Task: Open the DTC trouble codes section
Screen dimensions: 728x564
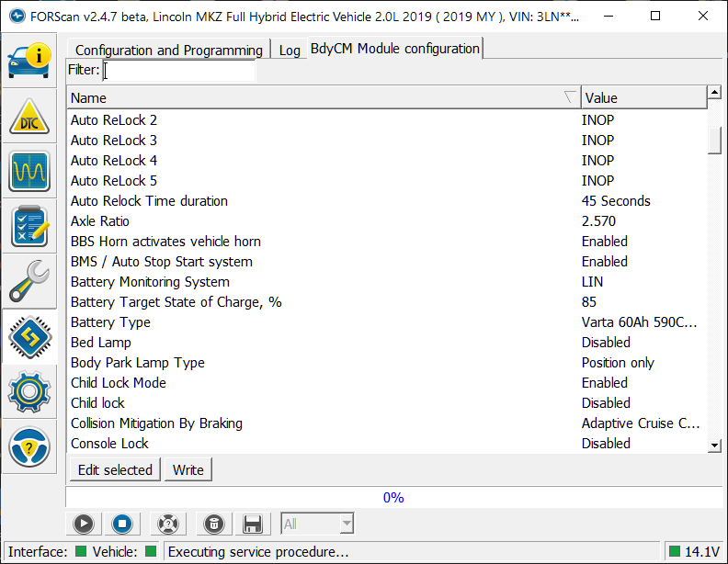Action: click(29, 116)
